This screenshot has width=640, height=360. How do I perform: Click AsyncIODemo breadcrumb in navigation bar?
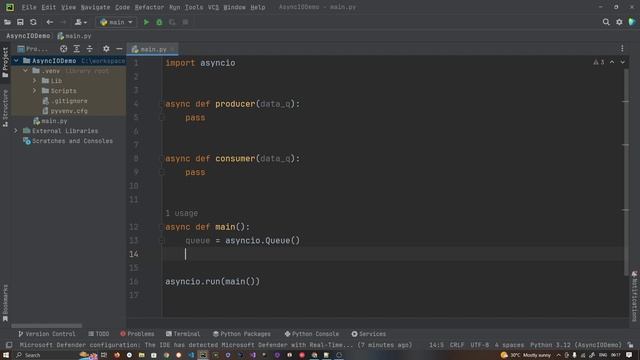point(28,36)
